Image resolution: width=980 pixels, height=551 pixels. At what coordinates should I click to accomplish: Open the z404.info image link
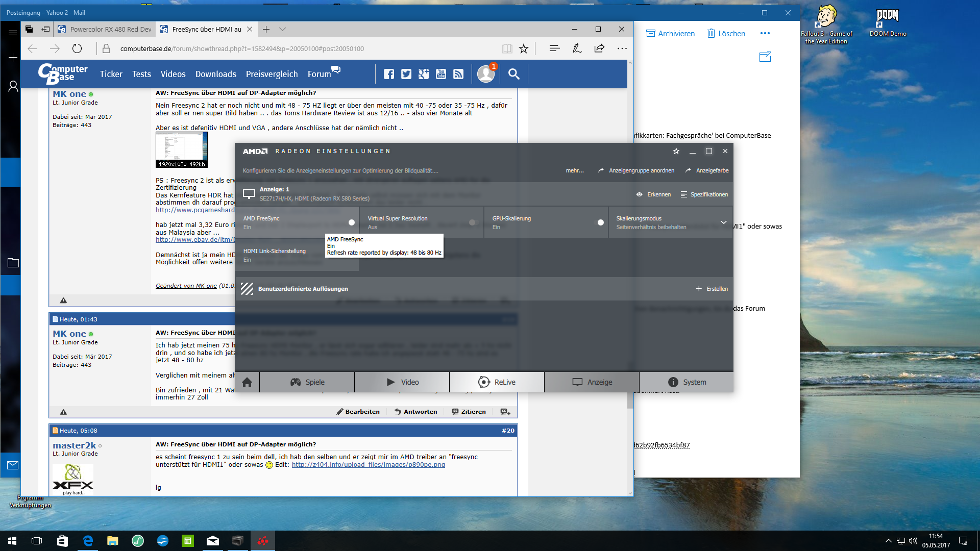(x=368, y=464)
